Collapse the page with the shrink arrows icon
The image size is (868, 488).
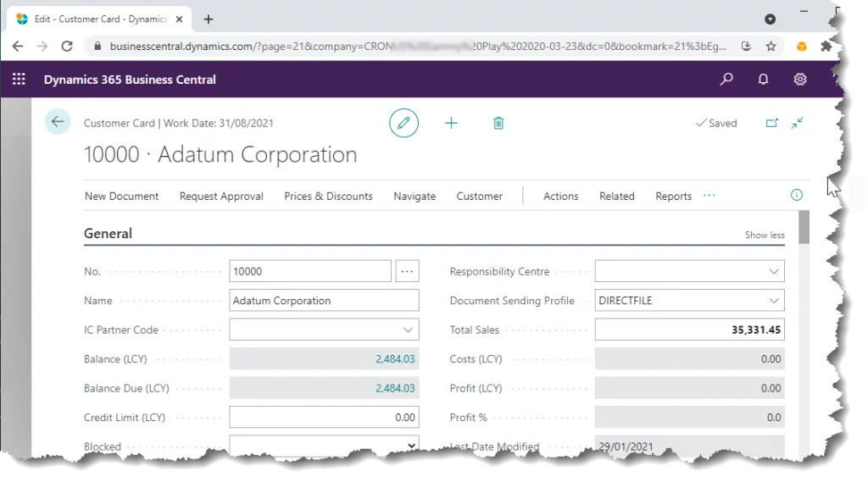[797, 123]
